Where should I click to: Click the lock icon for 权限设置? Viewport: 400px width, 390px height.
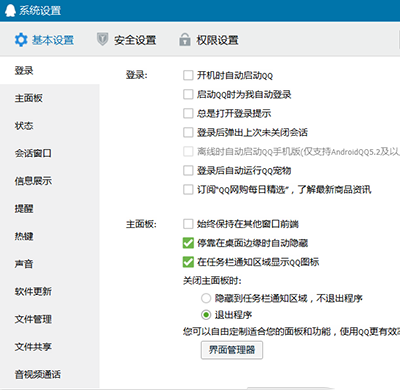pyautogui.click(x=185, y=39)
